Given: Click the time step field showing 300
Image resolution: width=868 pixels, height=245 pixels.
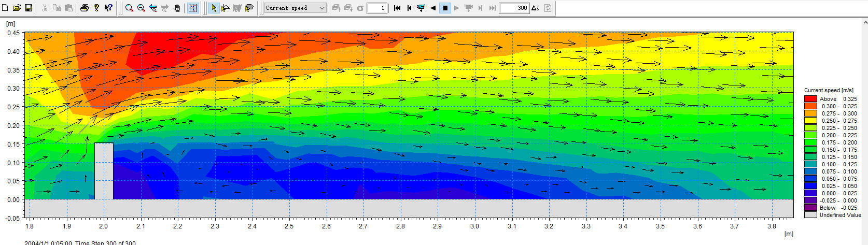Looking at the screenshot, I should pyautogui.click(x=514, y=8).
